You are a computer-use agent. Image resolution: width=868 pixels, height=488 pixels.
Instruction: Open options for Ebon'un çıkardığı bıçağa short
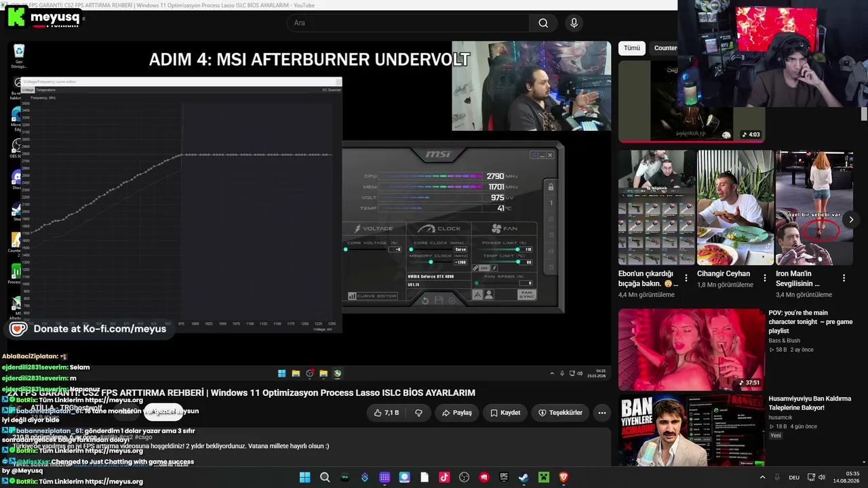686,278
